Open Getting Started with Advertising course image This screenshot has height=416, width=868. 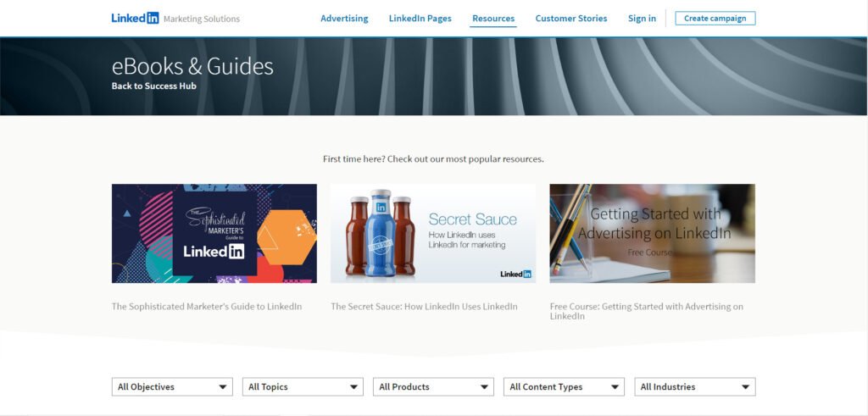pyautogui.click(x=652, y=233)
